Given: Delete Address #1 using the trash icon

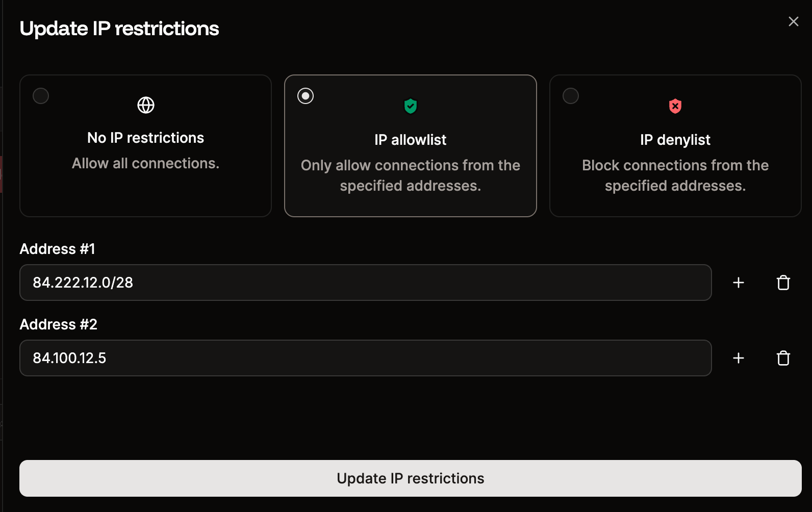Looking at the screenshot, I should pos(783,283).
